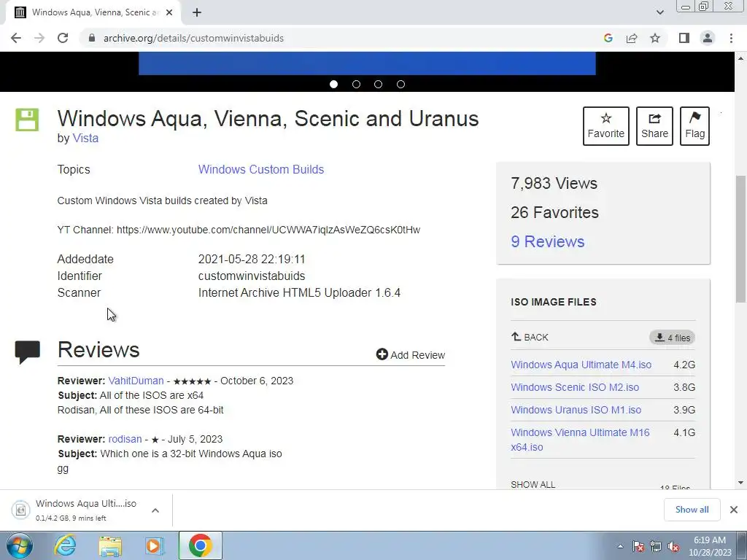Click the 26 Favorites text
747x560 pixels.
554,212
